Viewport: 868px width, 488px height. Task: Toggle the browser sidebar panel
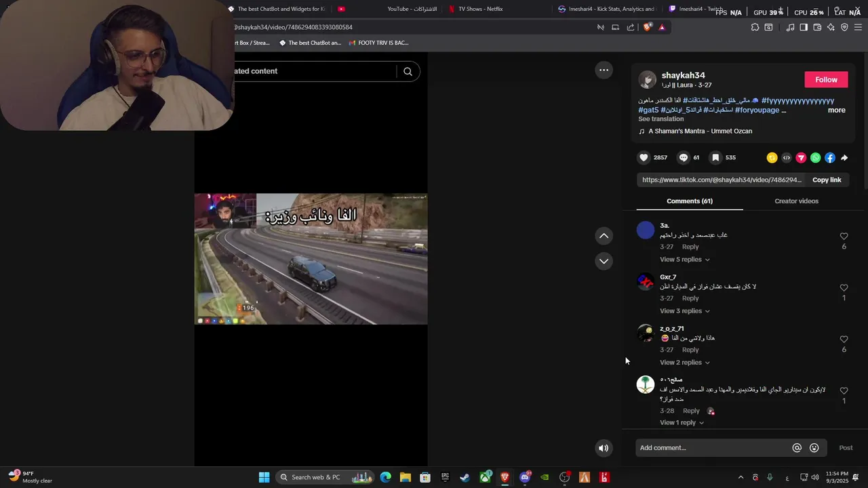point(804,27)
